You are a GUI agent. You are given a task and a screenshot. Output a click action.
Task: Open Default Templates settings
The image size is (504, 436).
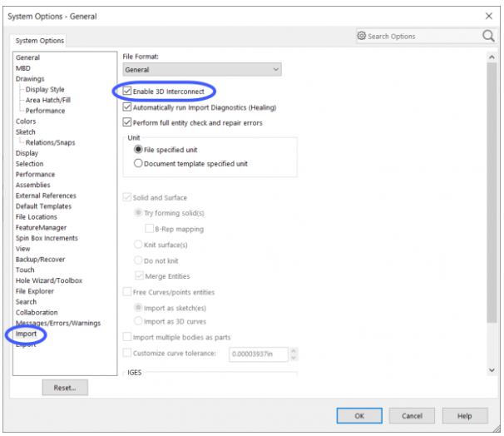coord(43,206)
